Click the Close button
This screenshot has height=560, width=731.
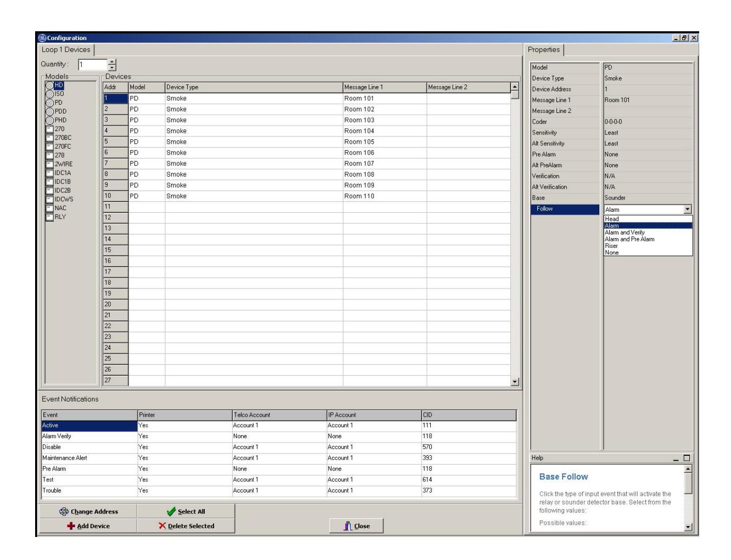coord(357,525)
